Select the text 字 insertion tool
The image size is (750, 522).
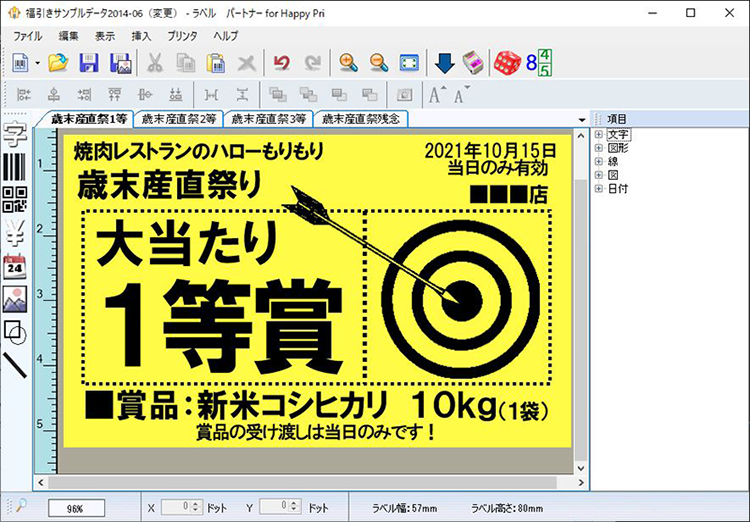click(x=15, y=133)
